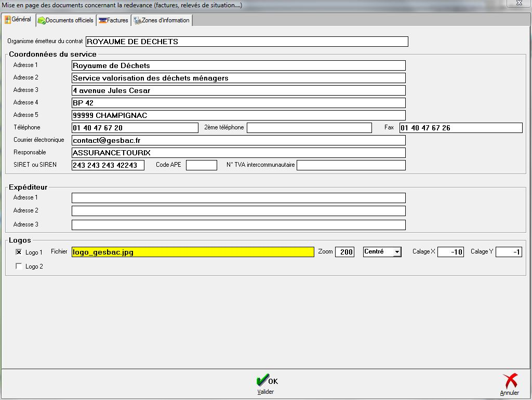
Task: Click the logo Fichier field highlighted in yellow
Action: (x=192, y=252)
